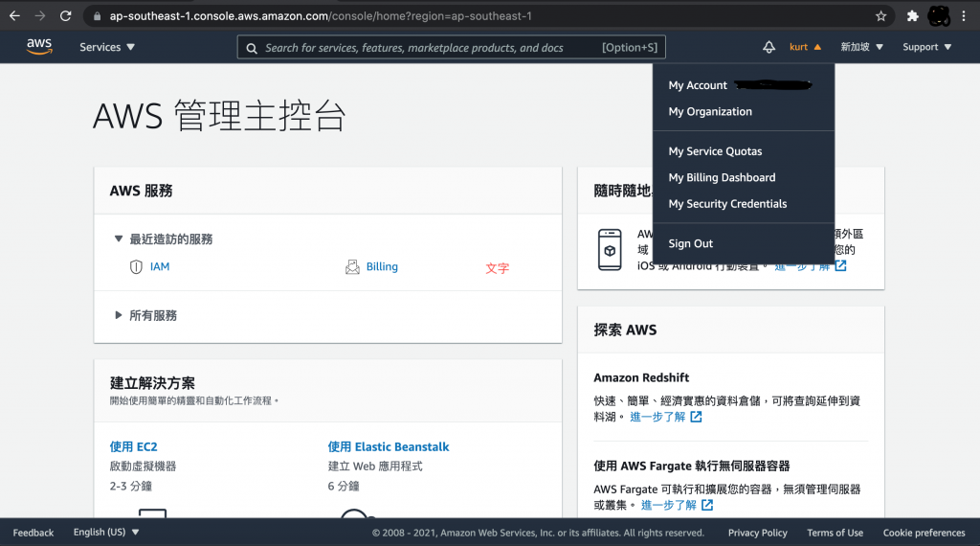Click the site lock icon in address bar
This screenshot has width=980, height=546.
coord(97,16)
